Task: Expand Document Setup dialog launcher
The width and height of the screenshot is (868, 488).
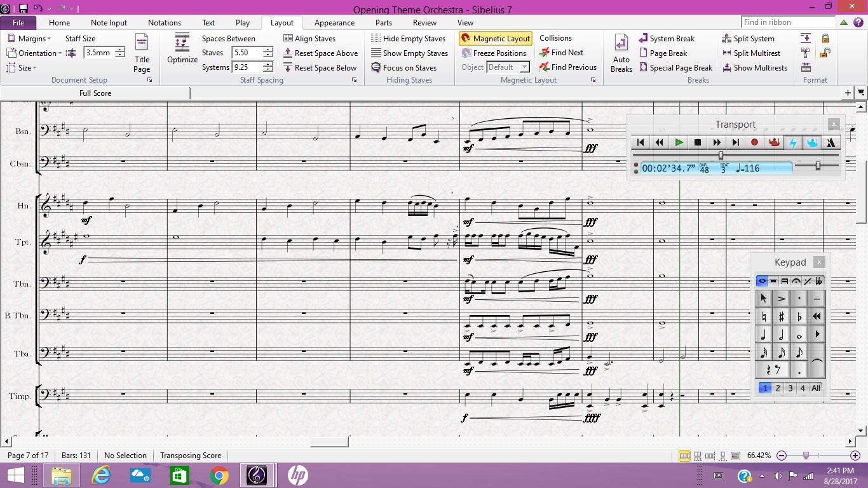Action: point(150,81)
